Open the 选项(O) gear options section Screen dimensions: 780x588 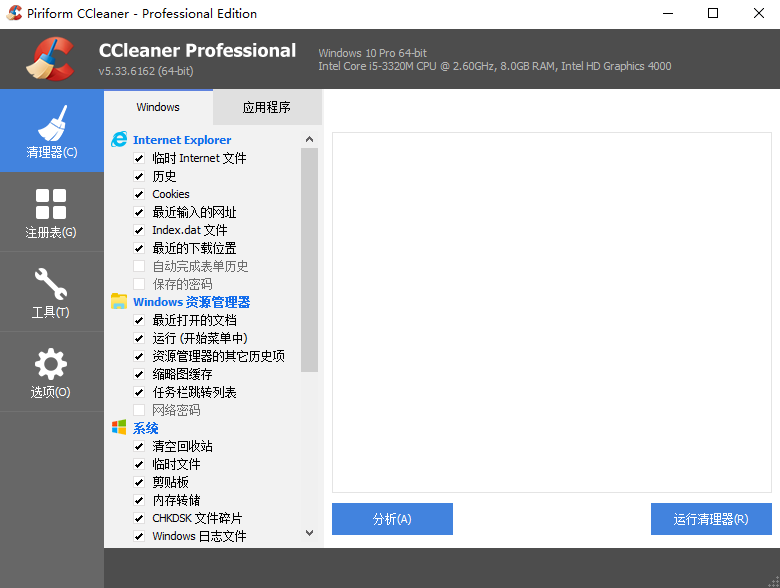point(52,373)
